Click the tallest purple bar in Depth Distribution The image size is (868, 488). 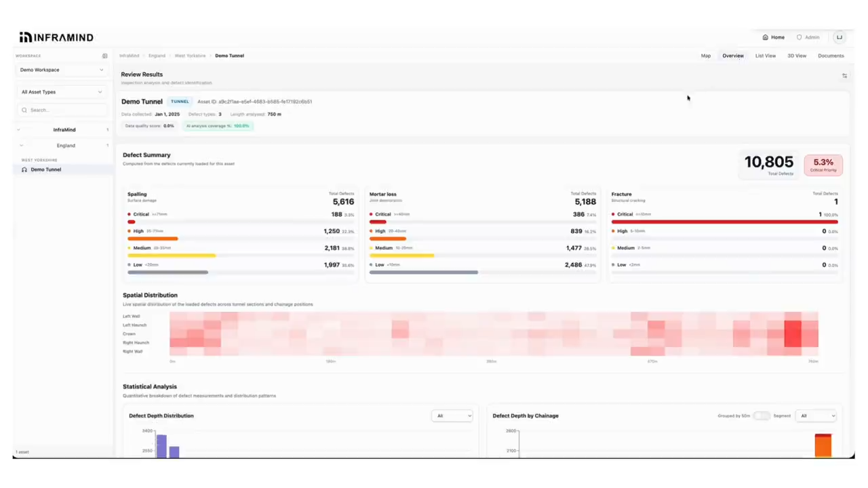coord(161,447)
